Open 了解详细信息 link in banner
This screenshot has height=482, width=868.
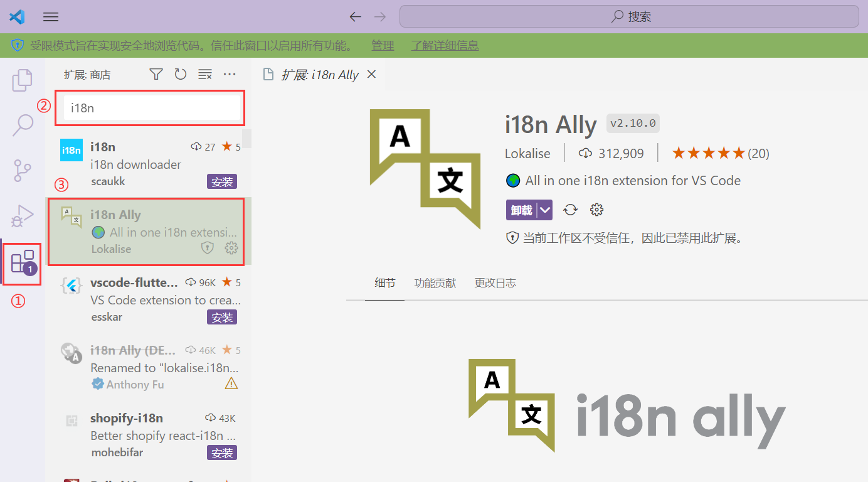[x=445, y=45]
